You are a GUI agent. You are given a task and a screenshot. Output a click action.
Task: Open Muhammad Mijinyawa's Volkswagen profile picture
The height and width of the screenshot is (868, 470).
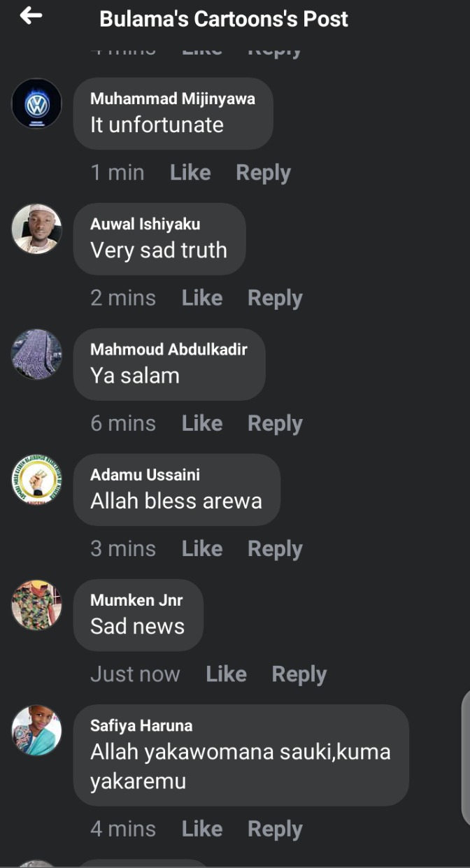[x=37, y=104]
